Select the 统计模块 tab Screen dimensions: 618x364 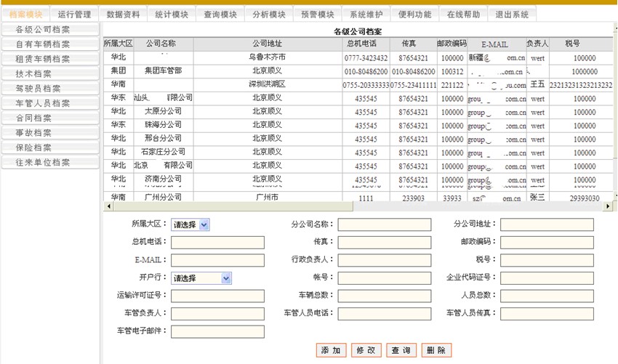point(172,15)
